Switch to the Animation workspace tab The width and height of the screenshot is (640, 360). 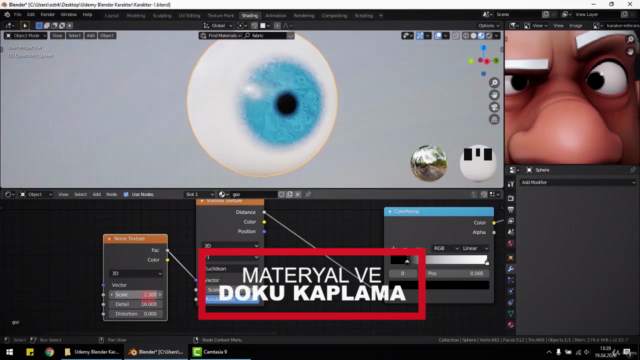pos(276,16)
